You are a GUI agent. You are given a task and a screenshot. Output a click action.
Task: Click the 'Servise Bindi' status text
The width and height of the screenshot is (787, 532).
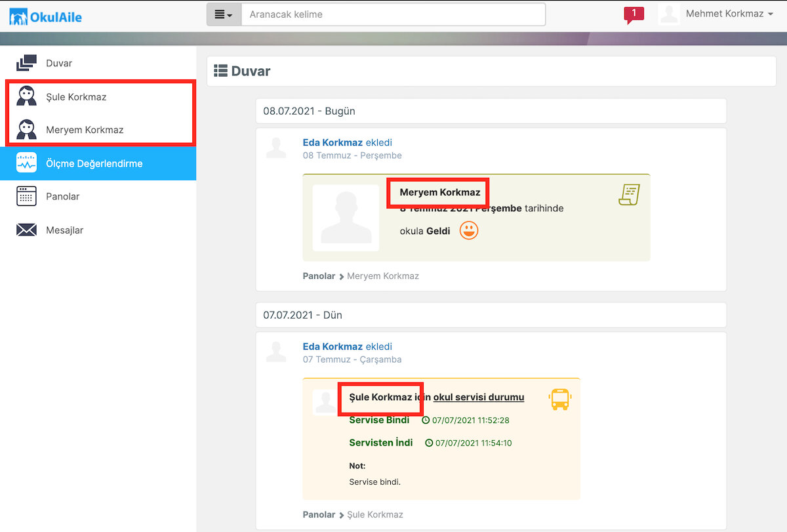[x=379, y=420]
